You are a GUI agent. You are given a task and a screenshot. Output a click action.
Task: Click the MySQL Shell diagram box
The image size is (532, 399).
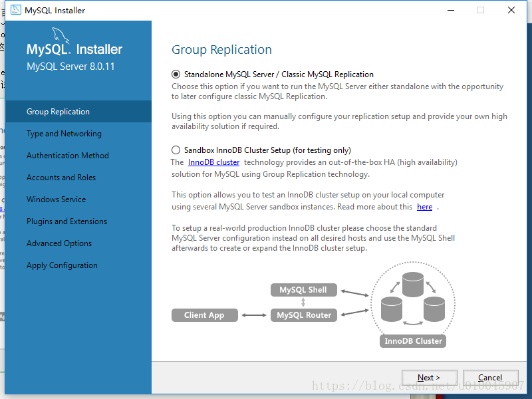tap(304, 290)
